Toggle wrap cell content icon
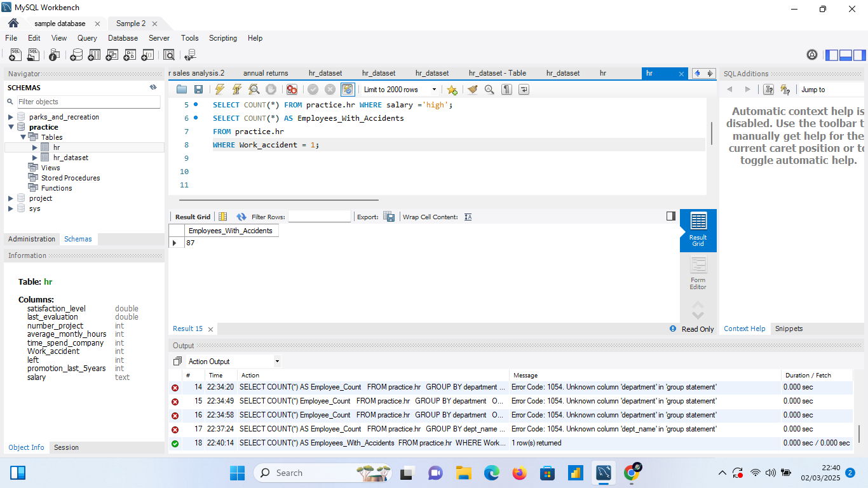Viewport: 868px width, 488px height. pos(468,217)
